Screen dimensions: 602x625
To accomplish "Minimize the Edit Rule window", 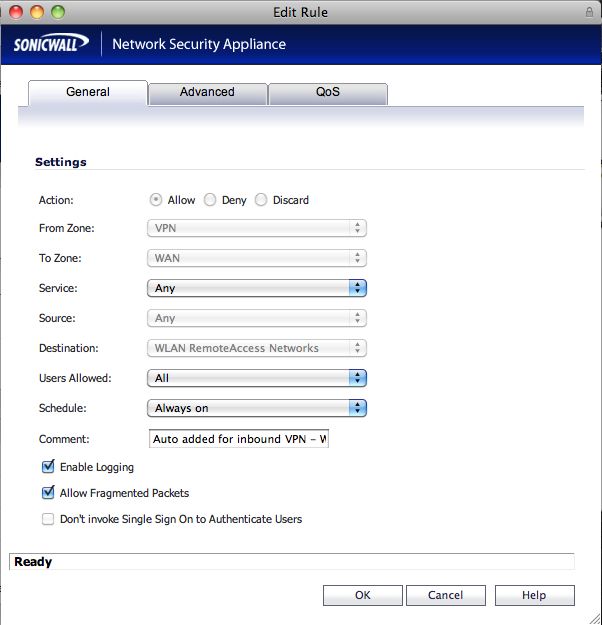I will (x=37, y=12).
